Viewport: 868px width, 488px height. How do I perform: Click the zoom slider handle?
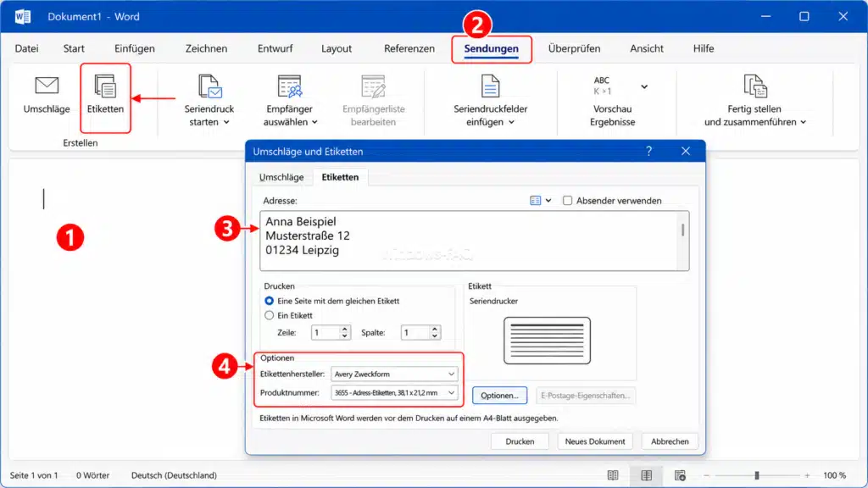757,475
